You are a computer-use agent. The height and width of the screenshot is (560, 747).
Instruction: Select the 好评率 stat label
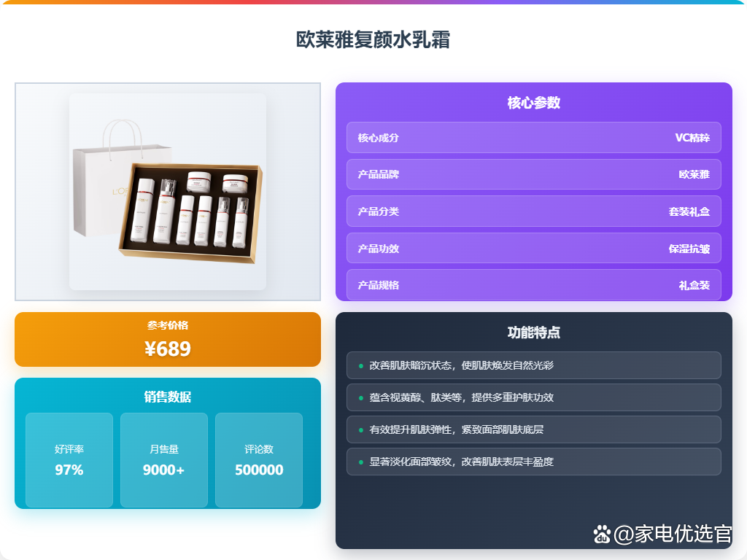pos(69,449)
